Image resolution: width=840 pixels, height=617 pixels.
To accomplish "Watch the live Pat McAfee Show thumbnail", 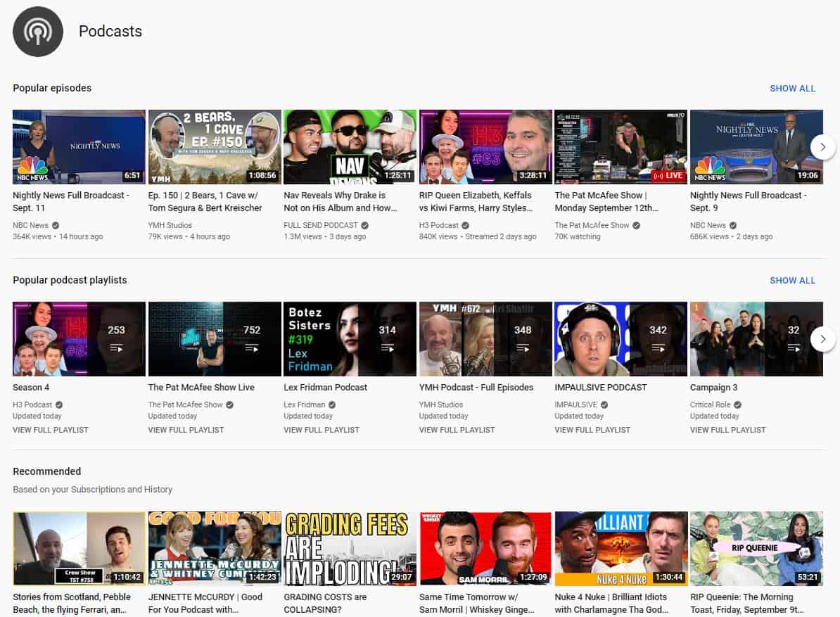I will tap(621, 147).
